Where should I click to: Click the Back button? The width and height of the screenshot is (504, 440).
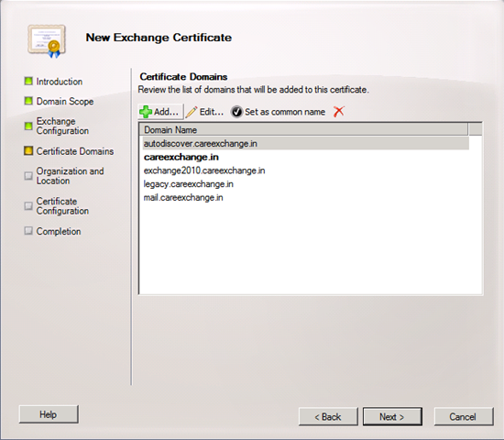328,417
